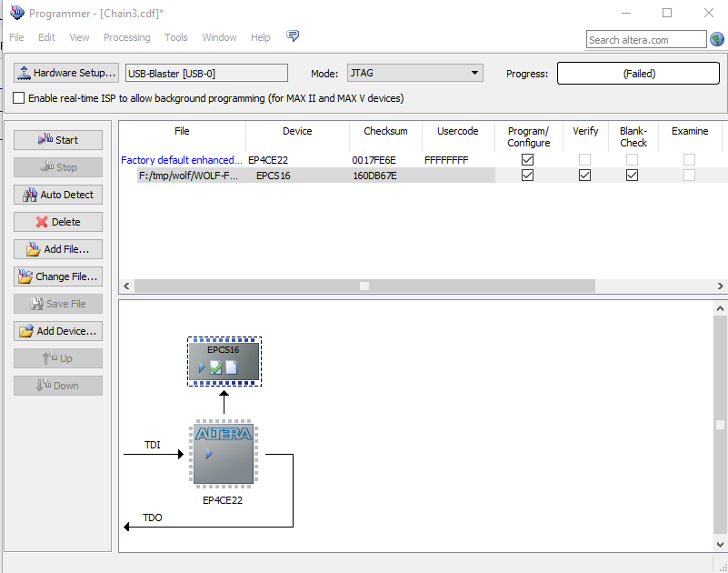Delete the selected chain entry
The width and height of the screenshot is (728, 573).
pyautogui.click(x=58, y=222)
